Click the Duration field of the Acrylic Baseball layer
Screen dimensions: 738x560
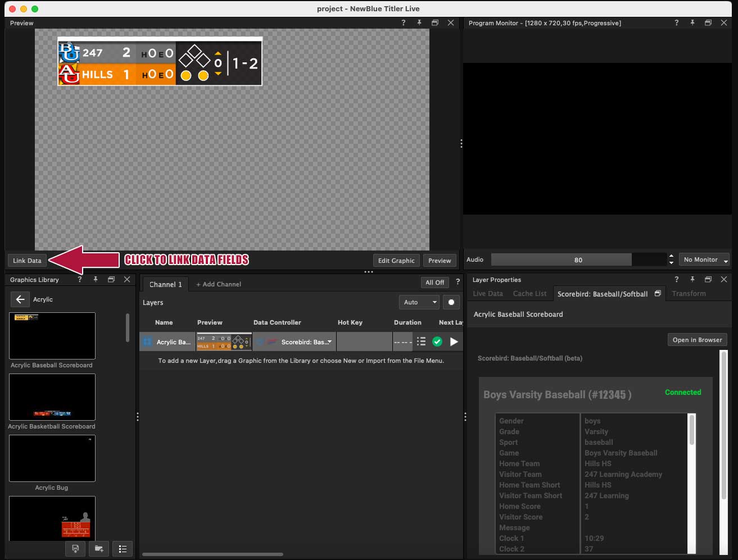403,342
